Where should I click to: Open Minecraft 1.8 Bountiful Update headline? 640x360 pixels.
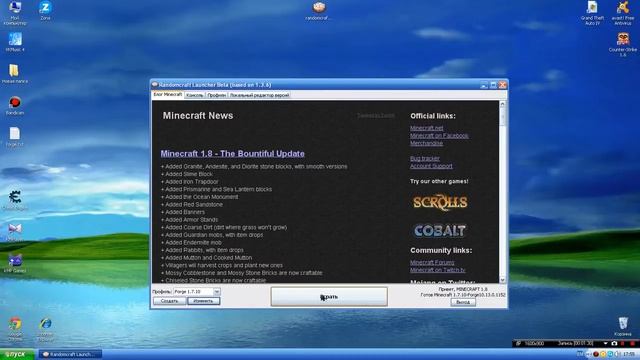coord(232,153)
